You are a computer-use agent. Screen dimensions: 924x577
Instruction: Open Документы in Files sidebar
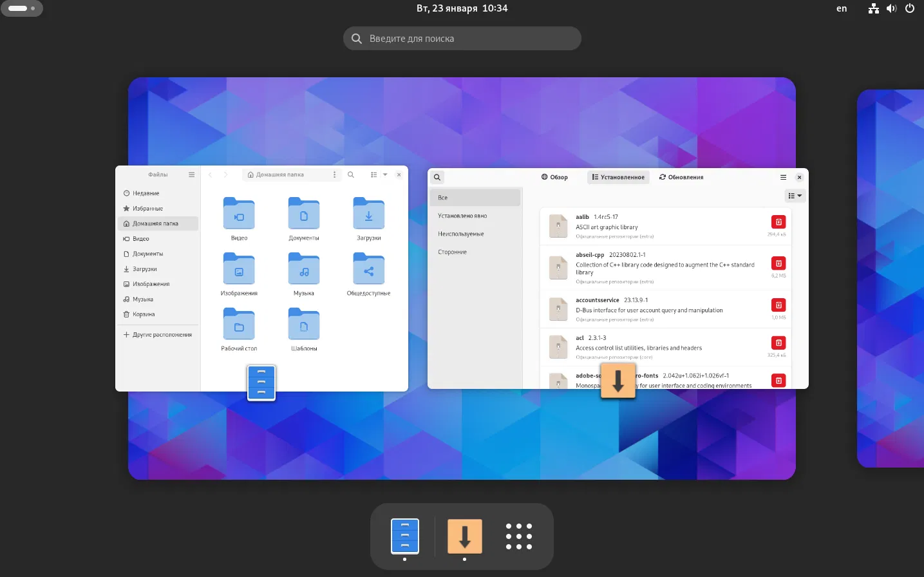pos(158,254)
